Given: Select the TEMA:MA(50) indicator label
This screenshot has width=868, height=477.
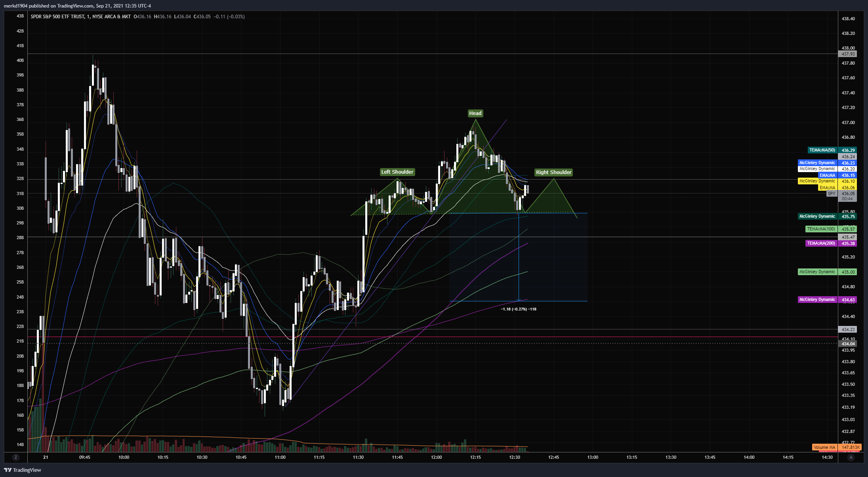Looking at the screenshot, I should tap(822, 150).
